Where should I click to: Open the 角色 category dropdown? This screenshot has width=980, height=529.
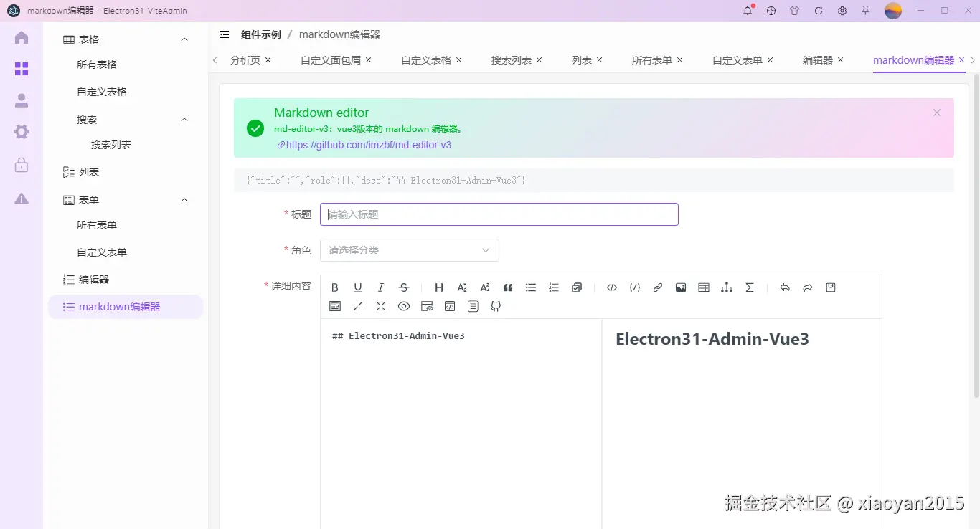click(409, 249)
